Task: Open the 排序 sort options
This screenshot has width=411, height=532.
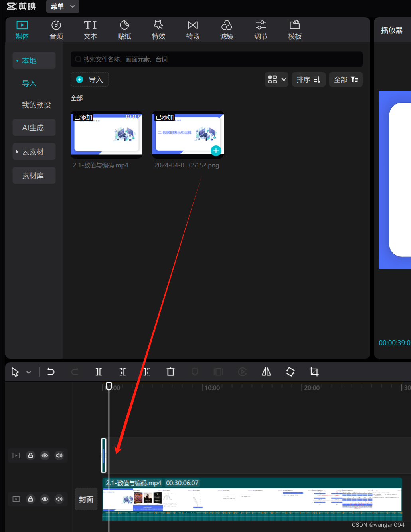Action: (x=309, y=79)
